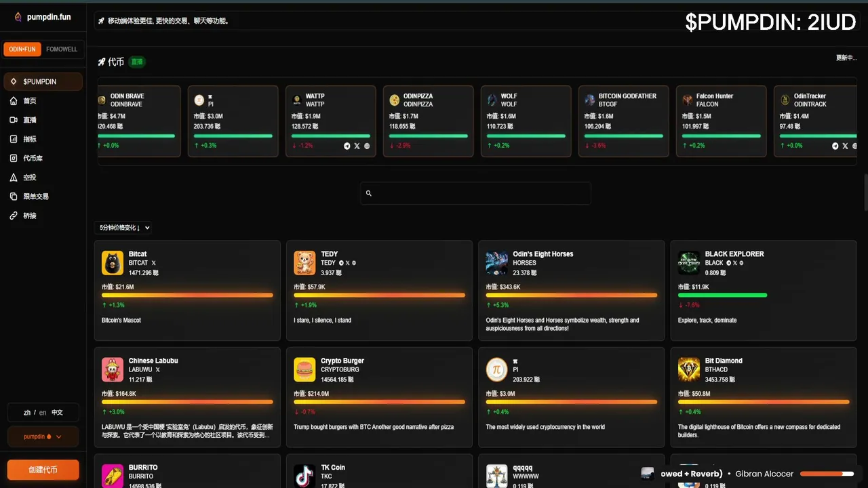Switch language to zh
Screen dimensions: 868x488
(x=27, y=412)
